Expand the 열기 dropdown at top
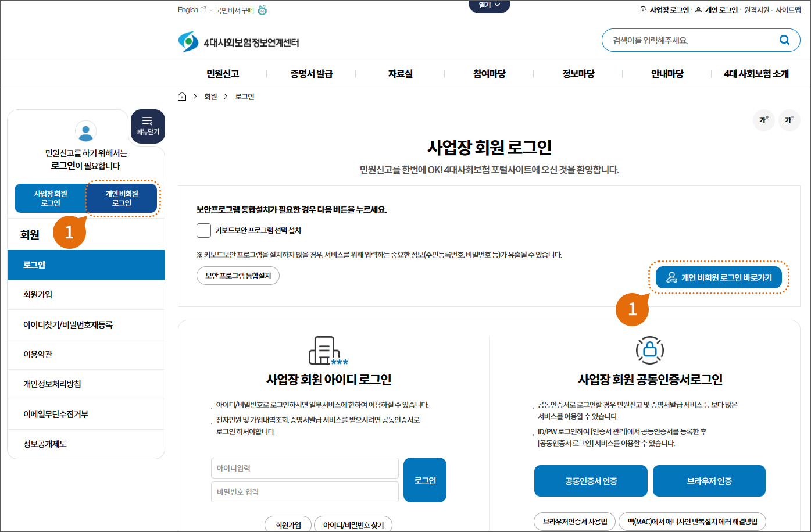The image size is (811, 532). 490,6
